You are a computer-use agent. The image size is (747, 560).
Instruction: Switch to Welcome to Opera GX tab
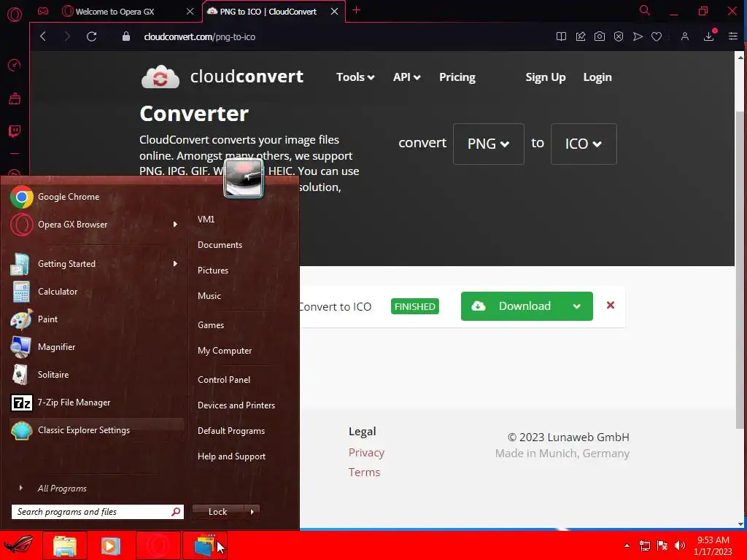[x=115, y=12]
